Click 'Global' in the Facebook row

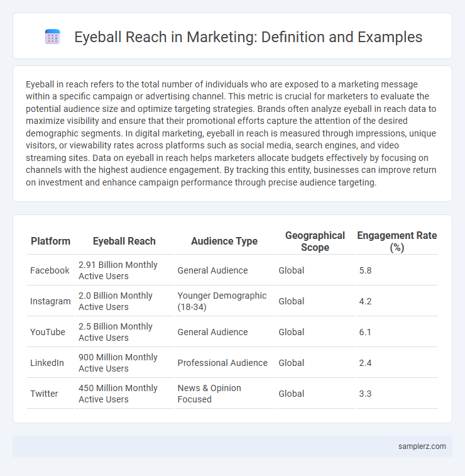point(291,270)
